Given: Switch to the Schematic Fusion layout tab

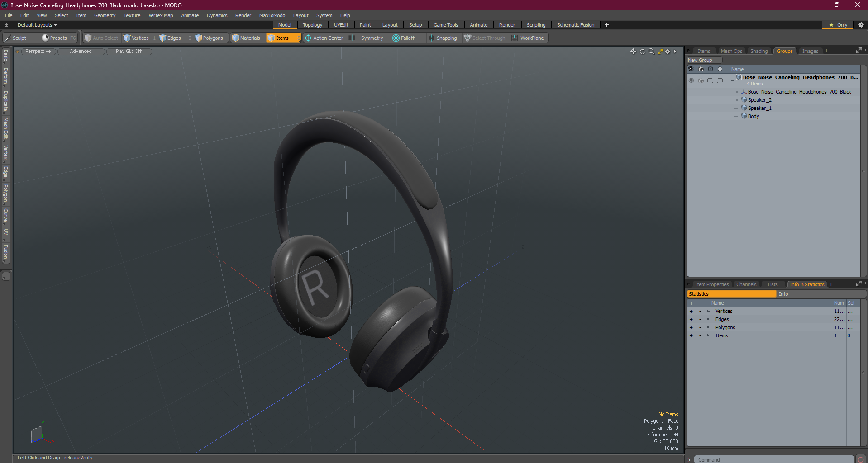Looking at the screenshot, I should click(576, 25).
